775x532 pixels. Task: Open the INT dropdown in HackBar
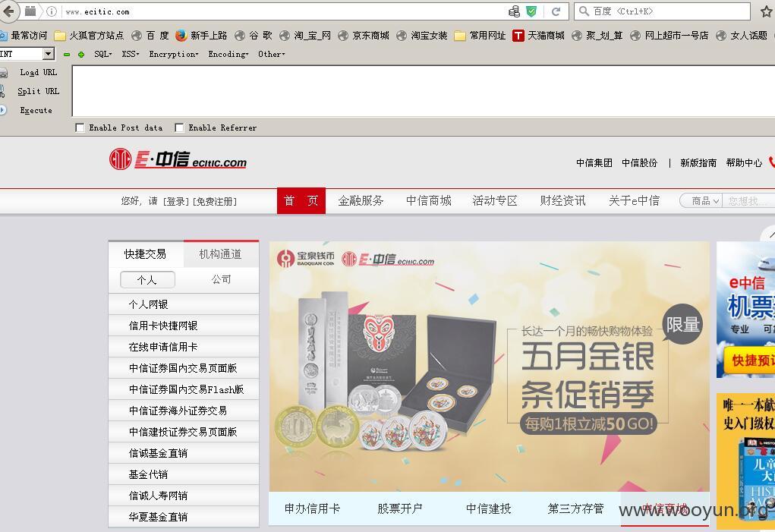48,53
